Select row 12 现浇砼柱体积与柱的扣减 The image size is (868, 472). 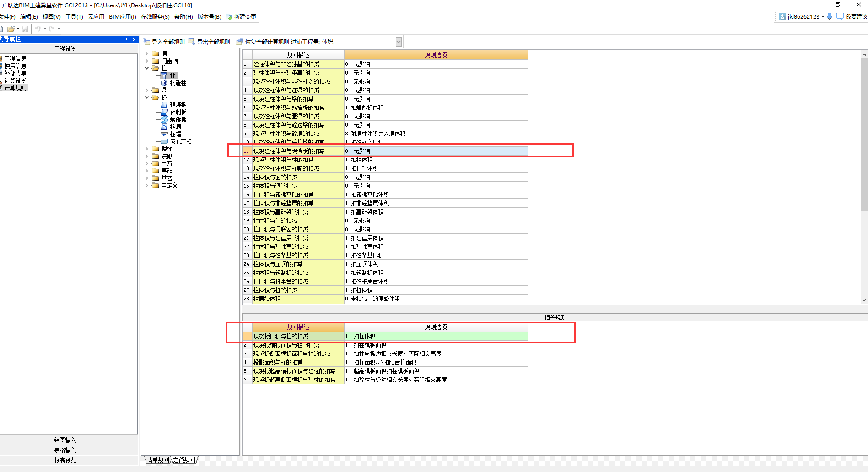click(385, 160)
